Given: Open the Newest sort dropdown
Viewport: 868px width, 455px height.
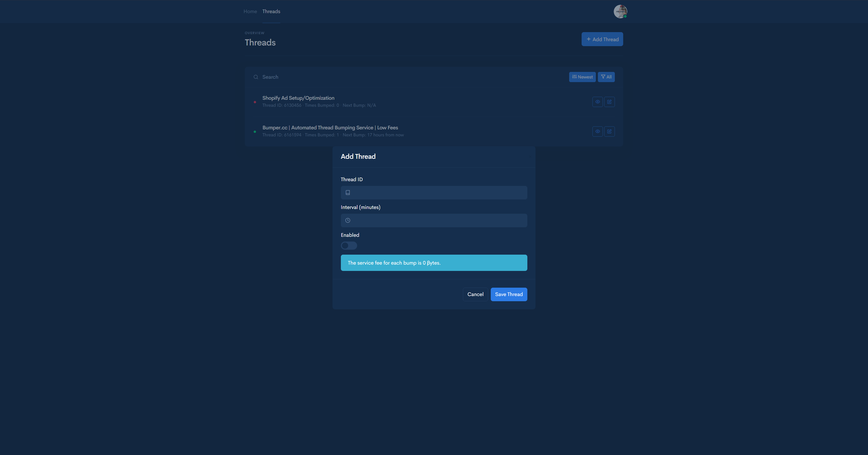Looking at the screenshot, I should (x=582, y=77).
